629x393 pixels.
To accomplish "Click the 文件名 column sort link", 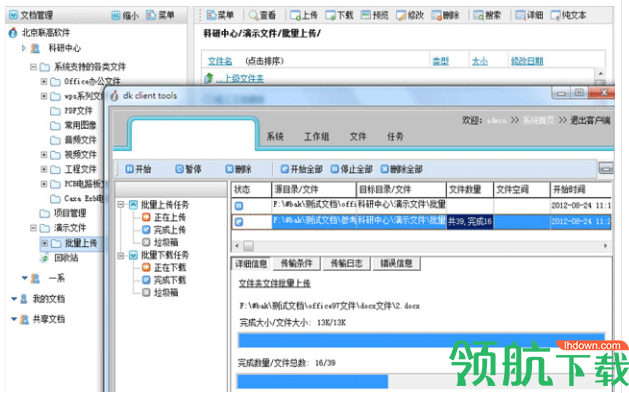I will tap(220, 61).
